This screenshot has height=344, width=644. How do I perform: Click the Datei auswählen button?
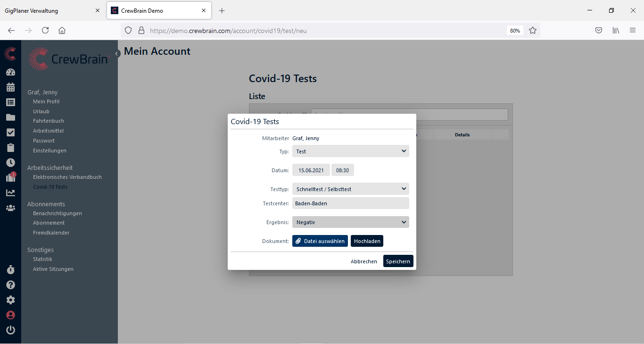pos(320,241)
